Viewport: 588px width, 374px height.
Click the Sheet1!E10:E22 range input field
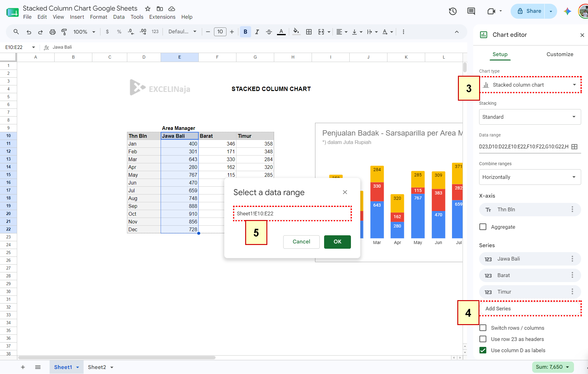[x=292, y=213]
